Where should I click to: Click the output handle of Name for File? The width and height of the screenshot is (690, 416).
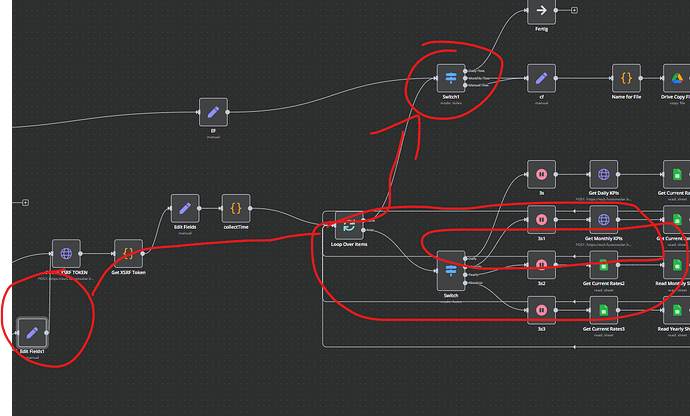coord(640,78)
